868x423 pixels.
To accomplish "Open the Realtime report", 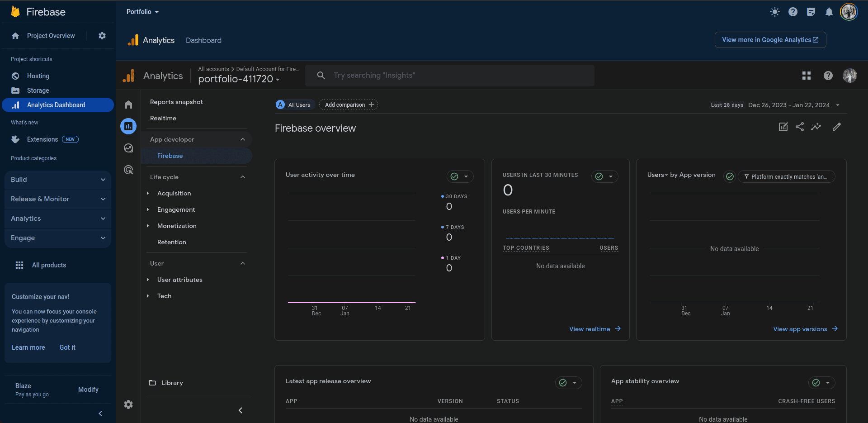I will 163,118.
